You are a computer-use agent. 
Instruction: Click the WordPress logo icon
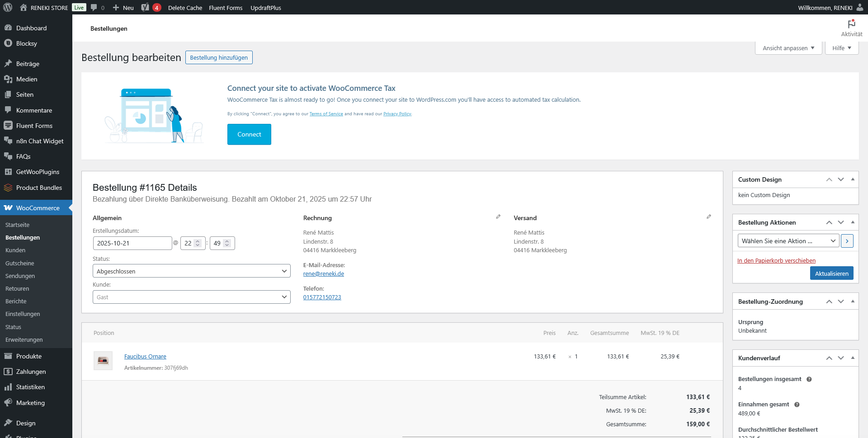8,8
